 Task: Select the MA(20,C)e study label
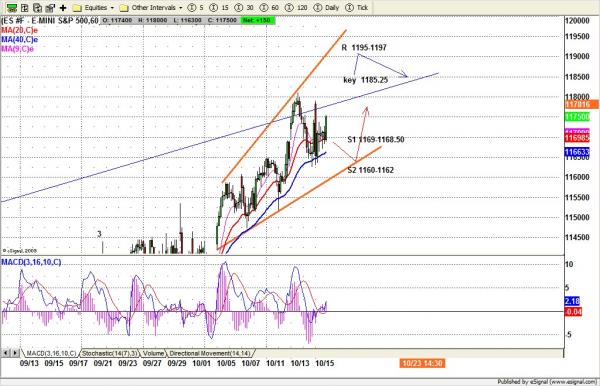(x=20, y=30)
